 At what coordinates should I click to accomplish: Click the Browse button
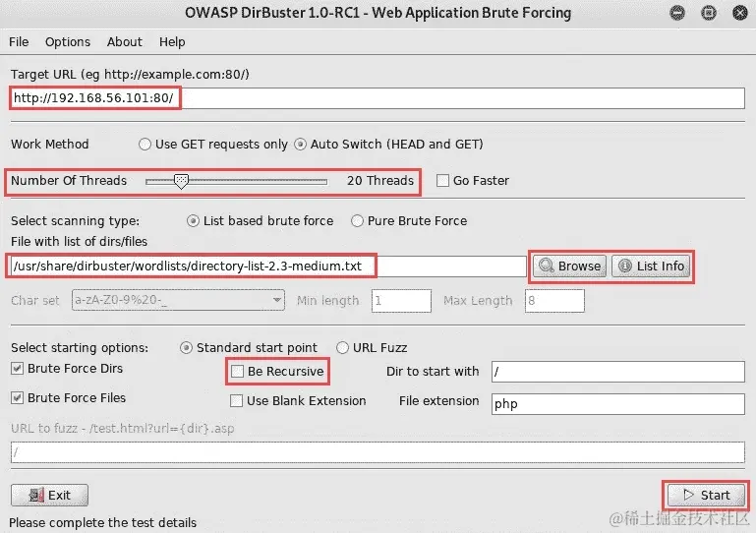coord(569,266)
